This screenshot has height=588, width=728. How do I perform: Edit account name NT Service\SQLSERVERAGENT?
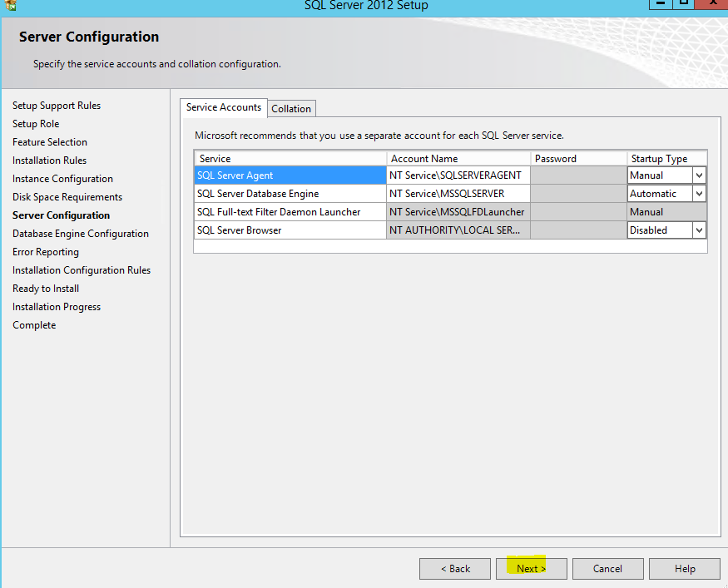pos(458,175)
